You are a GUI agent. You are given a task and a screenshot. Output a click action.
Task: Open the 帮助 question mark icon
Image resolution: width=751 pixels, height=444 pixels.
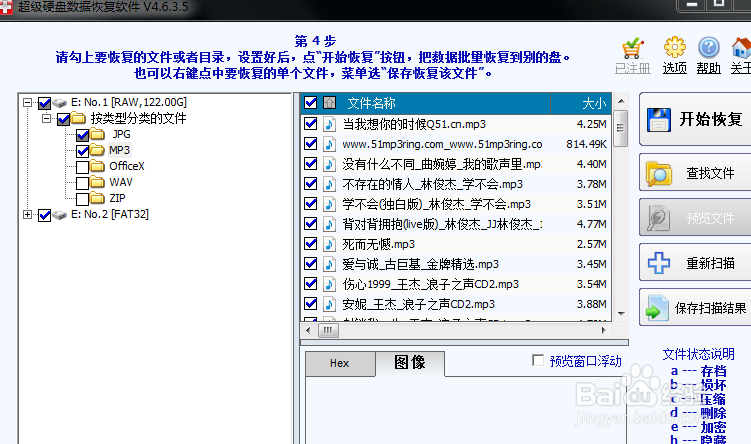(708, 47)
